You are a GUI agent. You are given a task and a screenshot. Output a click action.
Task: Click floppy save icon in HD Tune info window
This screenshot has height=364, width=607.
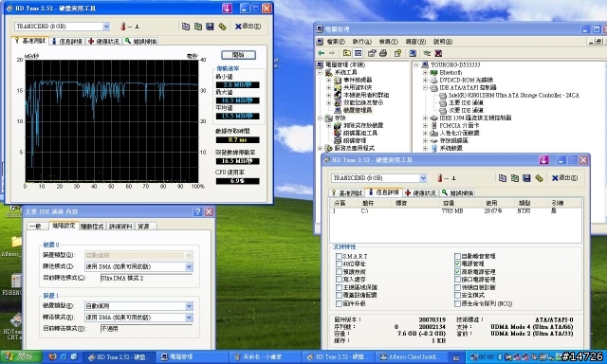526,178
